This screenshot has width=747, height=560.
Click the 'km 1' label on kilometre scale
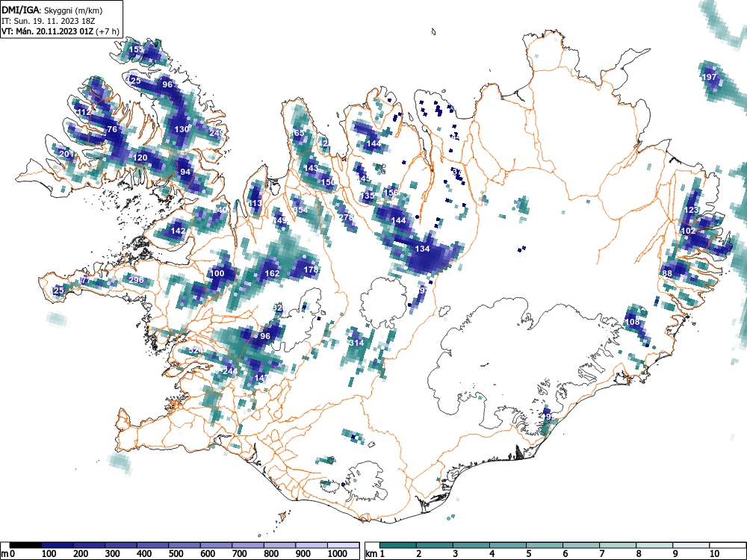pos(375,554)
